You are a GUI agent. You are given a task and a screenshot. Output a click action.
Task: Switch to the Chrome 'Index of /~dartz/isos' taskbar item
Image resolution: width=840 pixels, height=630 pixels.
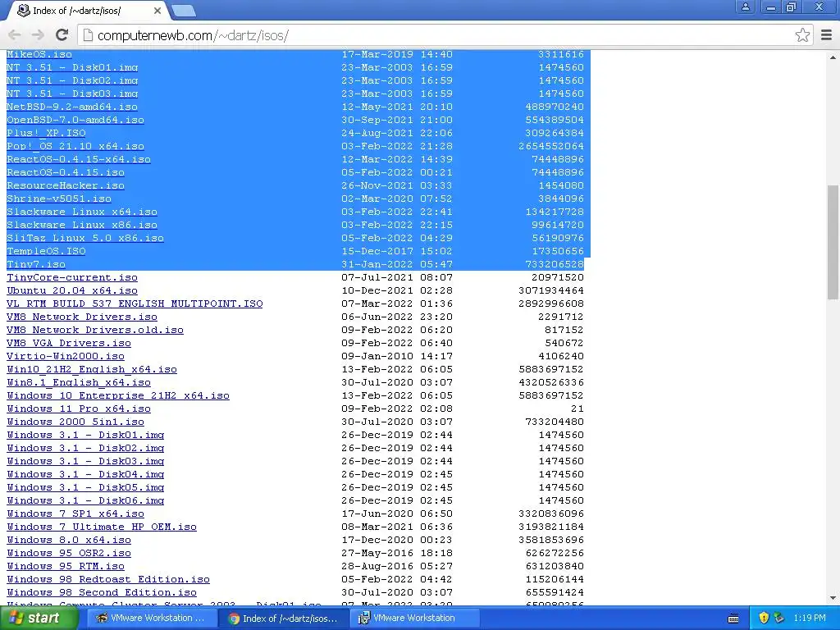pos(284,619)
